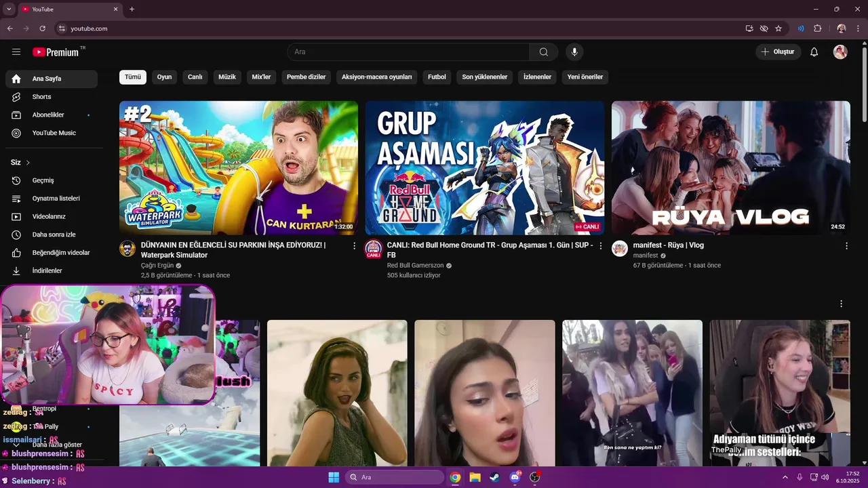Open the notifications bell

point(814,52)
